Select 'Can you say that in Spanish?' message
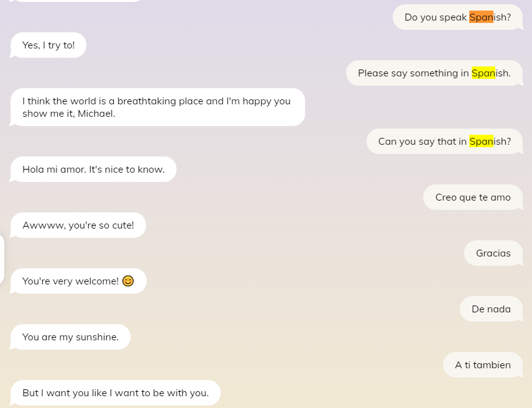 (x=444, y=141)
